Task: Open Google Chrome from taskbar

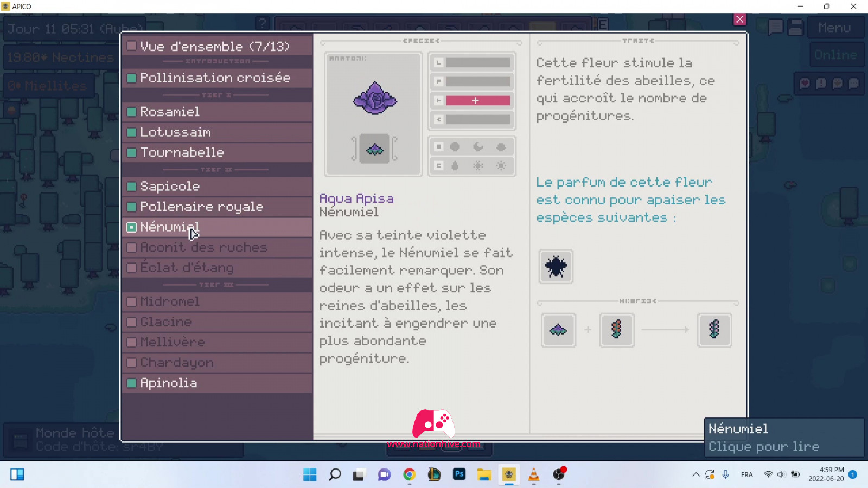Action: (409, 474)
